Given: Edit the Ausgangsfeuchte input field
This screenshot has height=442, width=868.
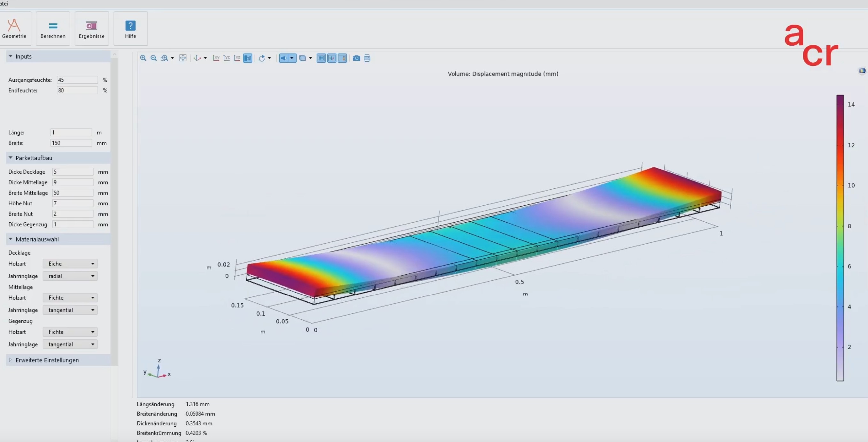Looking at the screenshot, I should coord(77,80).
